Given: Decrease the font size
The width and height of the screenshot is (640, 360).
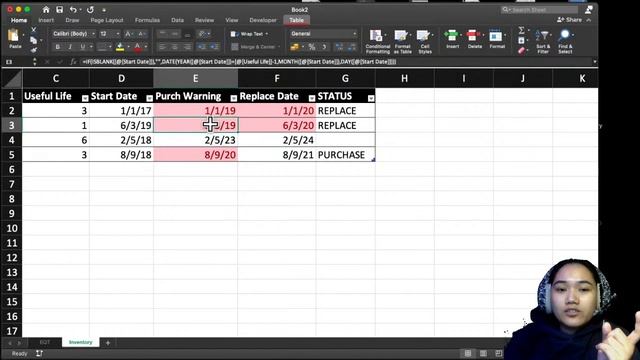Looking at the screenshot, I should click(x=141, y=34).
